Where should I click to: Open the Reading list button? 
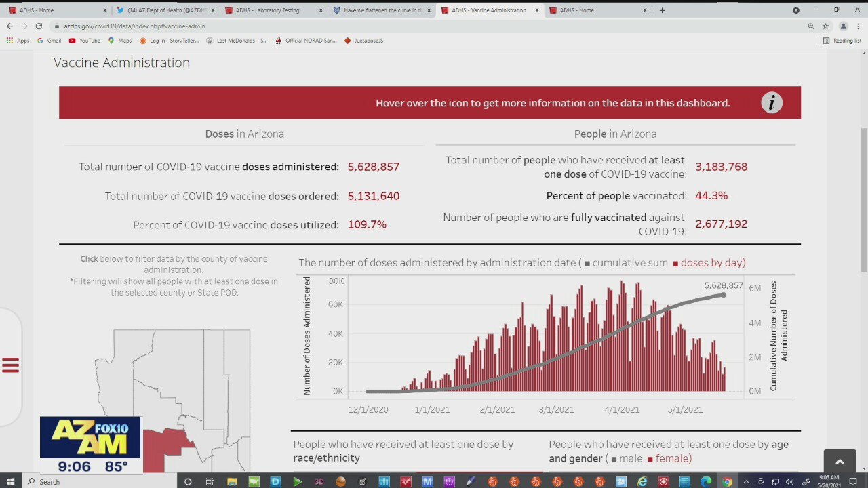[842, 41]
